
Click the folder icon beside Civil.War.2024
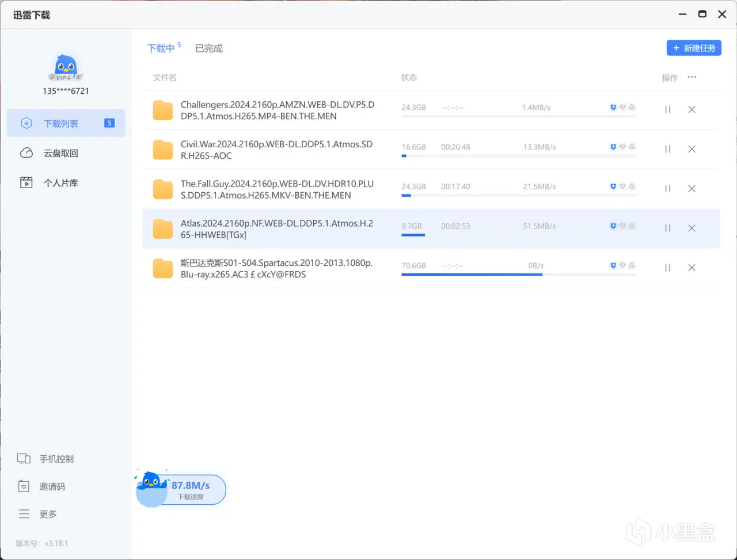[163, 150]
